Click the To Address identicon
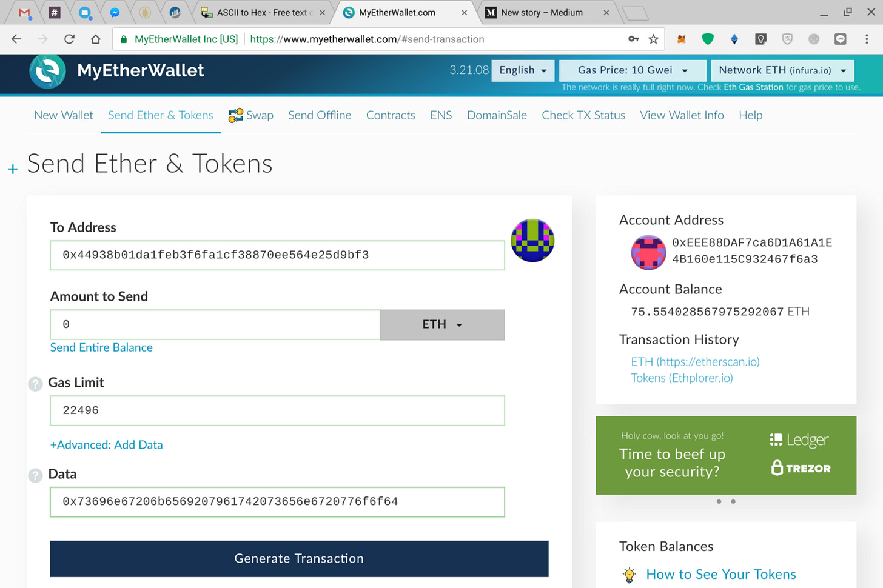Image resolution: width=883 pixels, height=588 pixels. click(532, 240)
